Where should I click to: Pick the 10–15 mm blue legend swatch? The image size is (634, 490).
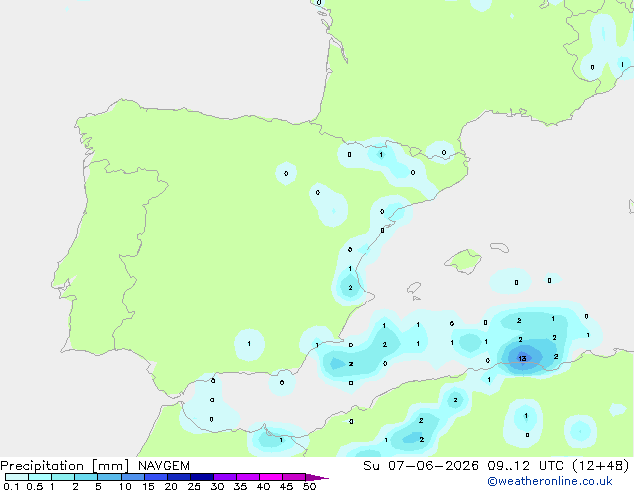tap(132, 477)
